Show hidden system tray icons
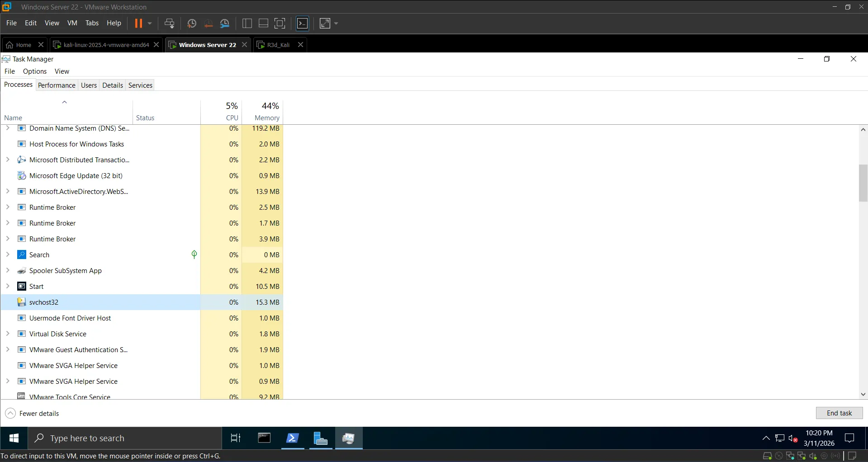This screenshot has width=868, height=462. pyautogui.click(x=766, y=438)
